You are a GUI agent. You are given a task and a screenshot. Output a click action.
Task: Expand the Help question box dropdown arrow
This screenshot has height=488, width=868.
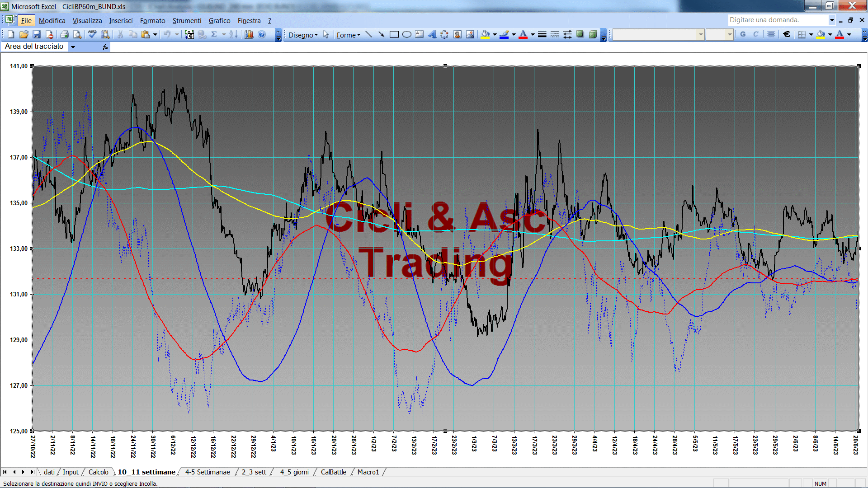pos(831,20)
